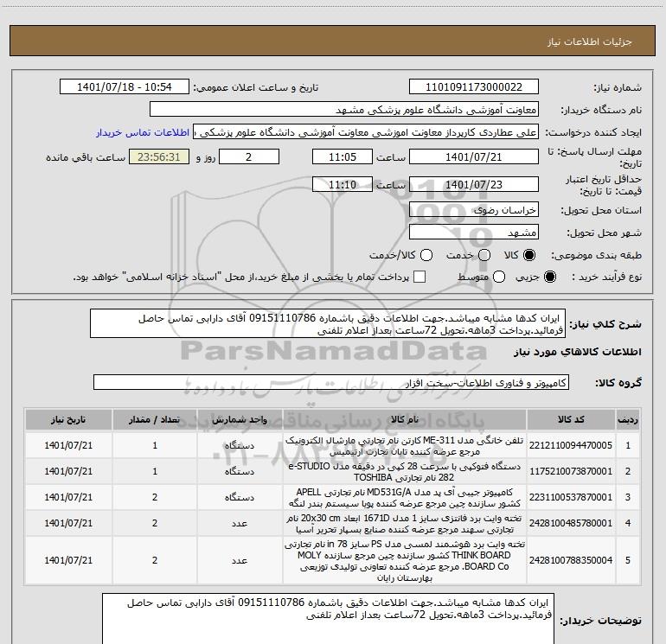
Task: Click the announcement date field 1401/07/18 - 10:54
Action: click(x=125, y=87)
